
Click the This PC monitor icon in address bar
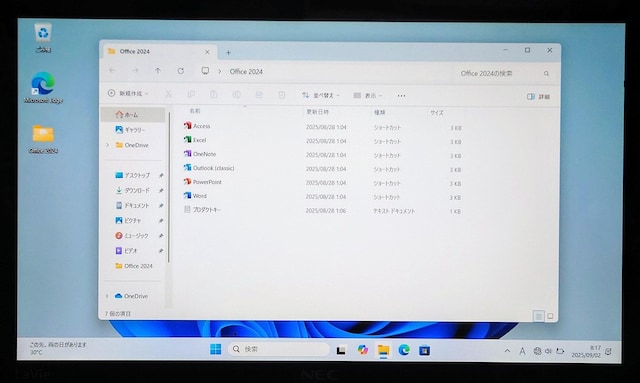[x=205, y=71]
